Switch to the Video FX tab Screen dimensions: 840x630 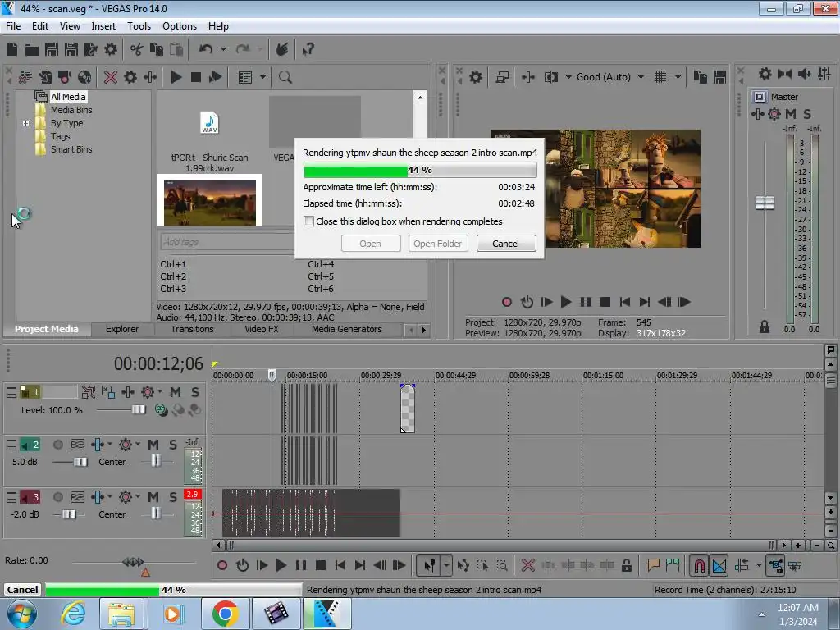coord(262,329)
